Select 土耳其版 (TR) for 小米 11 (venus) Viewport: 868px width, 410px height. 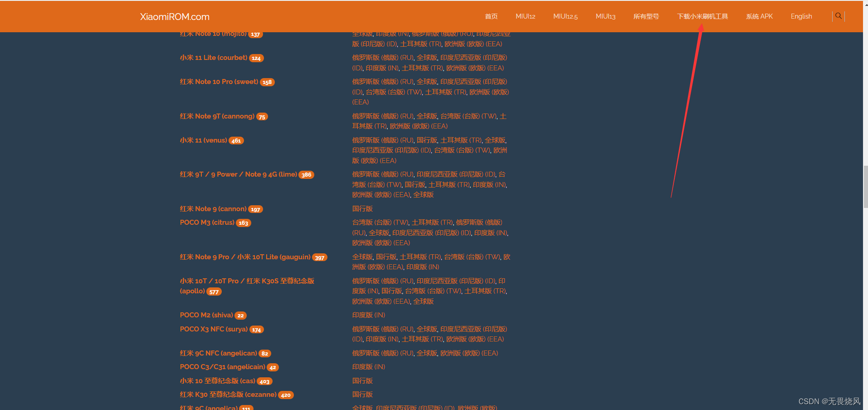tap(461, 140)
